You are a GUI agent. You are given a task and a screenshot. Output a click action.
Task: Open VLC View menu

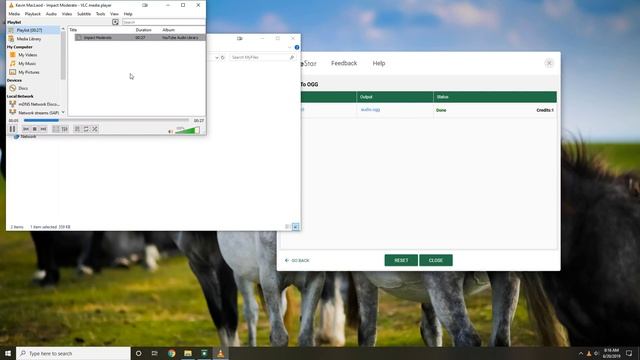pos(114,14)
